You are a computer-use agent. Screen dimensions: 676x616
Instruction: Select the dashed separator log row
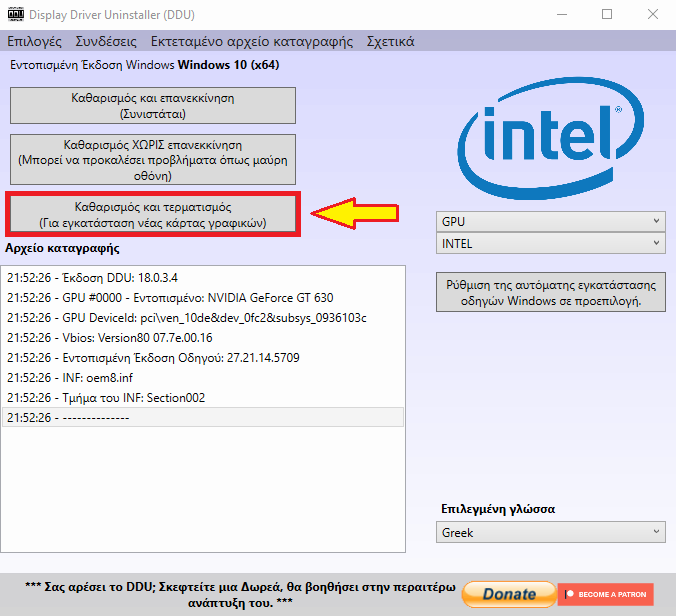[x=203, y=417]
